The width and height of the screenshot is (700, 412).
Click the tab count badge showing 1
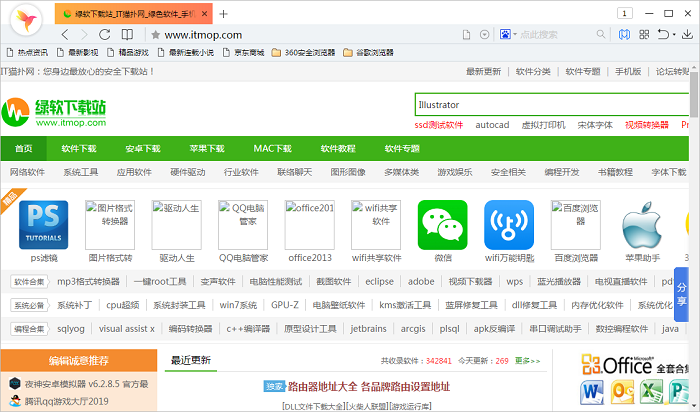point(625,13)
